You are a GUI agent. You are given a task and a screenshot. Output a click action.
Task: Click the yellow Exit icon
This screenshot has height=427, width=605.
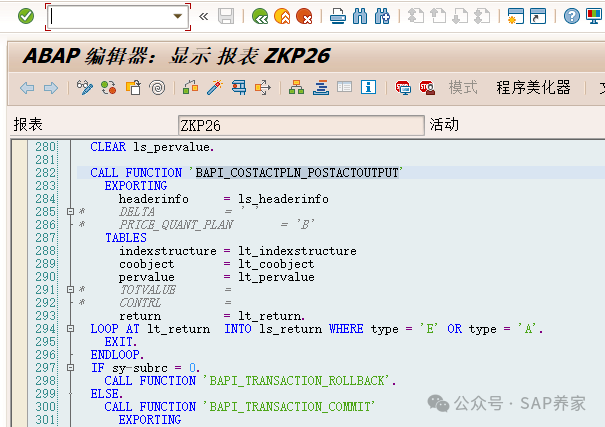[x=282, y=16]
